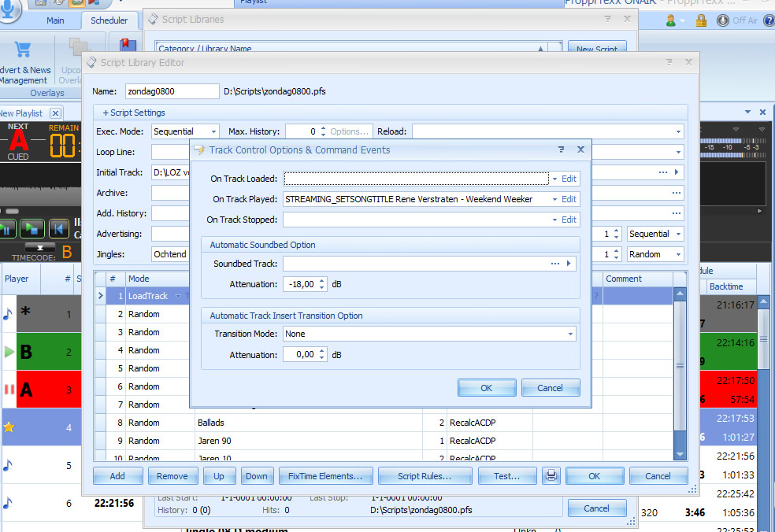Click the music note icon in playlist row 6
775x532 pixels.
7,503
